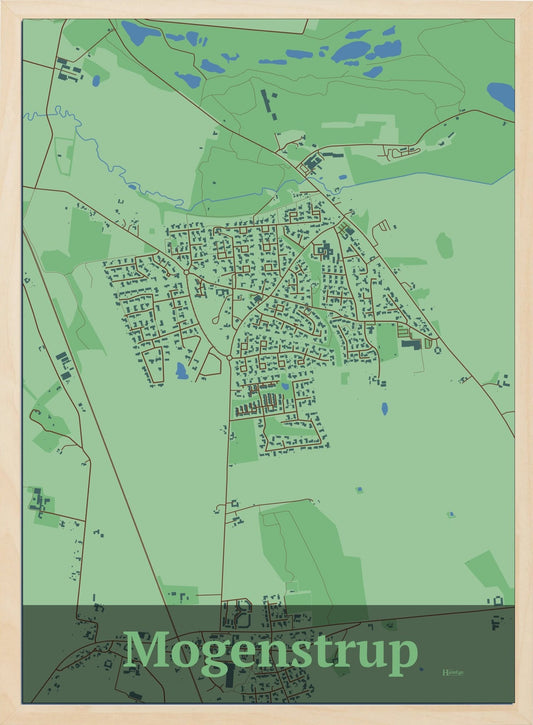Click the isolated small blue pond southeast of town

[384, 408]
